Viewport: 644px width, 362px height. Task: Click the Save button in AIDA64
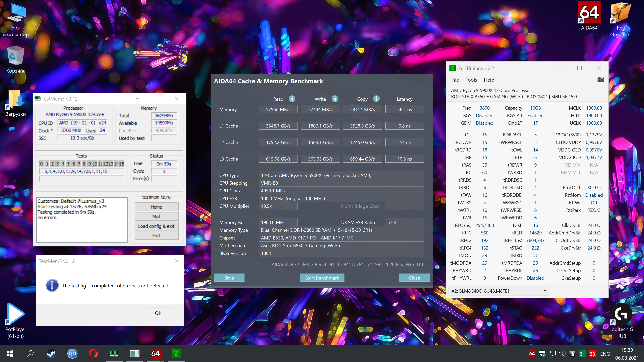pyautogui.click(x=229, y=278)
